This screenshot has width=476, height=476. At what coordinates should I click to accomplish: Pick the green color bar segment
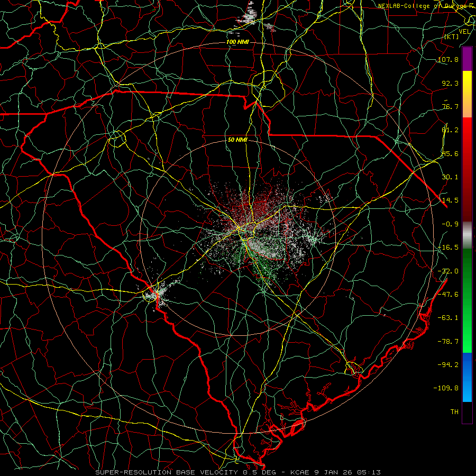(x=467, y=300)
